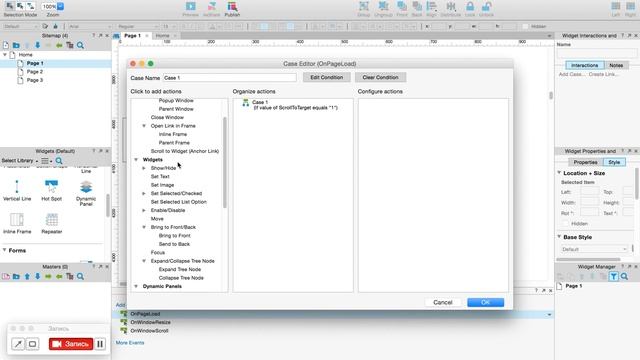The image size is (640, 360).
Task: Toggle Hidden checkbox in formatting toolbar
Action: coord(525,27)
